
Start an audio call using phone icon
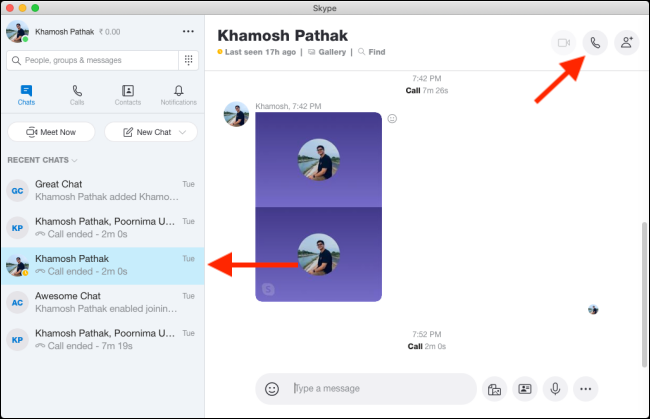click(595, 43)
